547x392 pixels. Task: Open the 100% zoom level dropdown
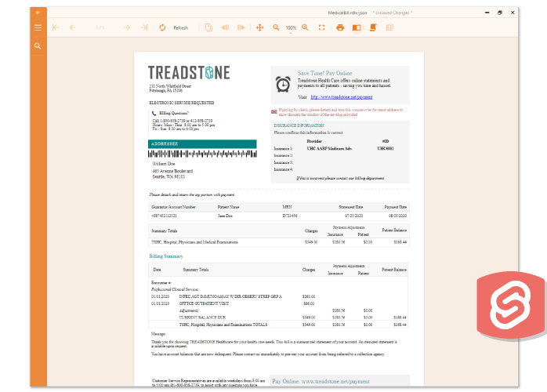click(291, 28)
